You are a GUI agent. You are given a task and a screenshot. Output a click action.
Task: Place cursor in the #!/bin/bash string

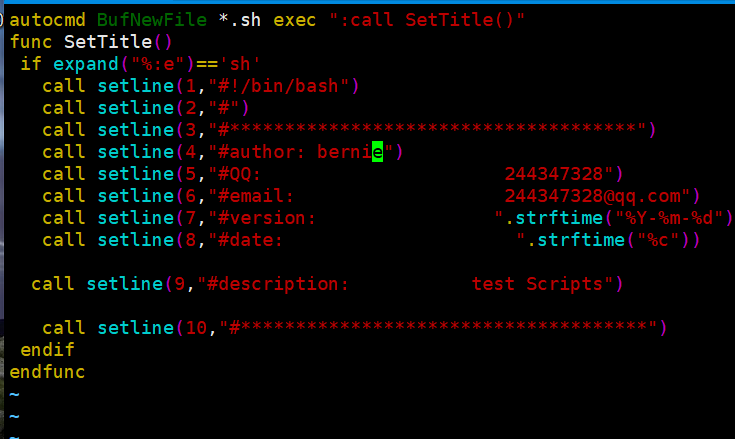[283, 86]
